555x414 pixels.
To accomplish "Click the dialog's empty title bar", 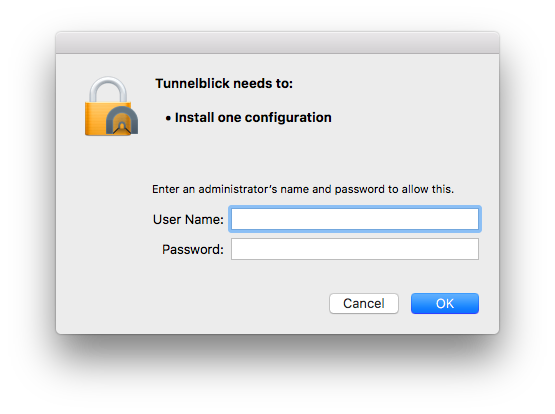I will [x=278, y=43].
